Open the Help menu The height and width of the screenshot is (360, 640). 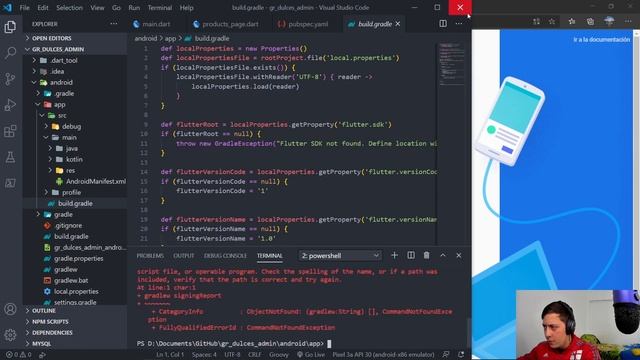point(187,7)
